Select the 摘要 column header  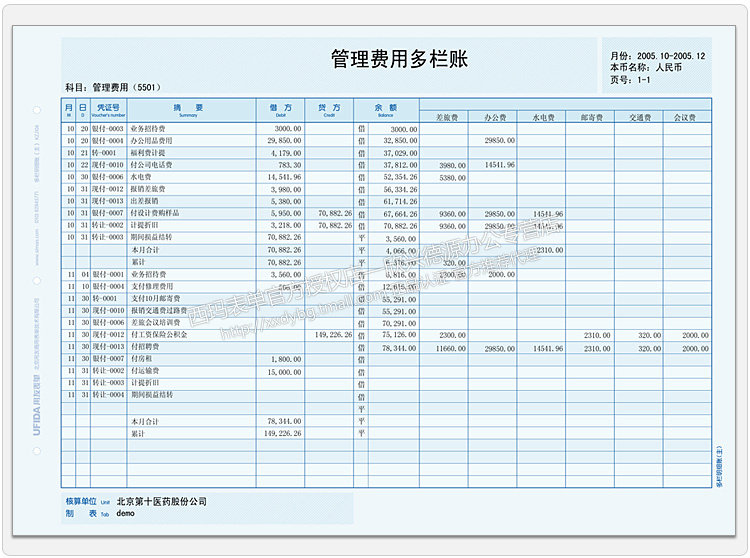click(x=188, y=109)
